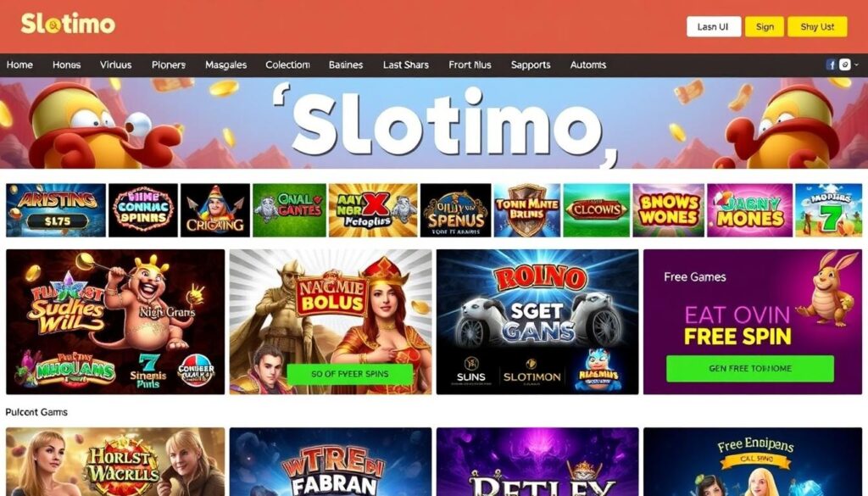Open the Bnows Wones game tile
This screenshot has width=868, height=496.
click(x=669, y=210)
